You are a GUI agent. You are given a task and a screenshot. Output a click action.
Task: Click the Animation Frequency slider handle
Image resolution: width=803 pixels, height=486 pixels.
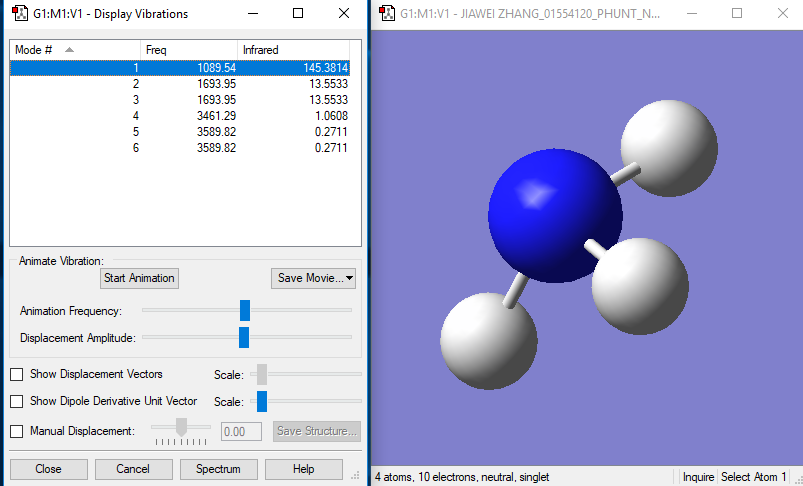(x=245, y=310)
